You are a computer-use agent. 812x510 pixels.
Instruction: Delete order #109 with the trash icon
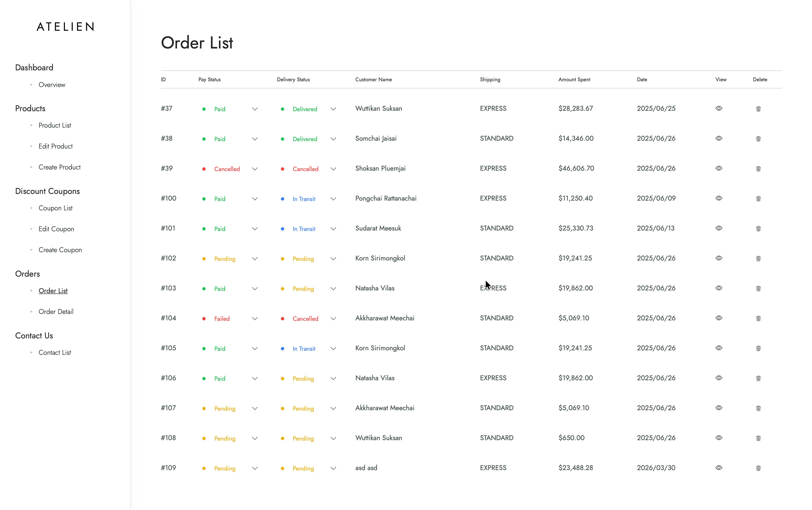tap(758, 468)
